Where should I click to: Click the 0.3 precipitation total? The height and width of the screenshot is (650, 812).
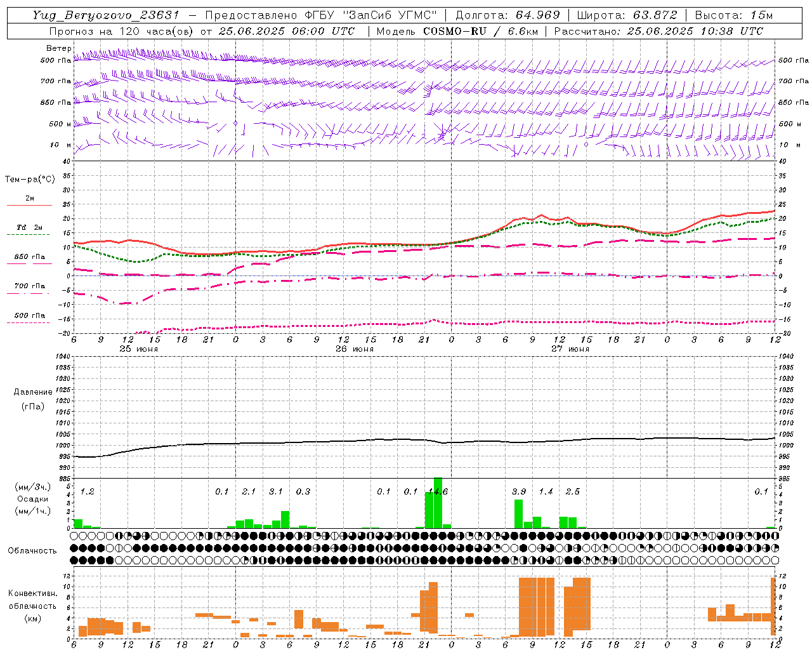click(303, 492)
